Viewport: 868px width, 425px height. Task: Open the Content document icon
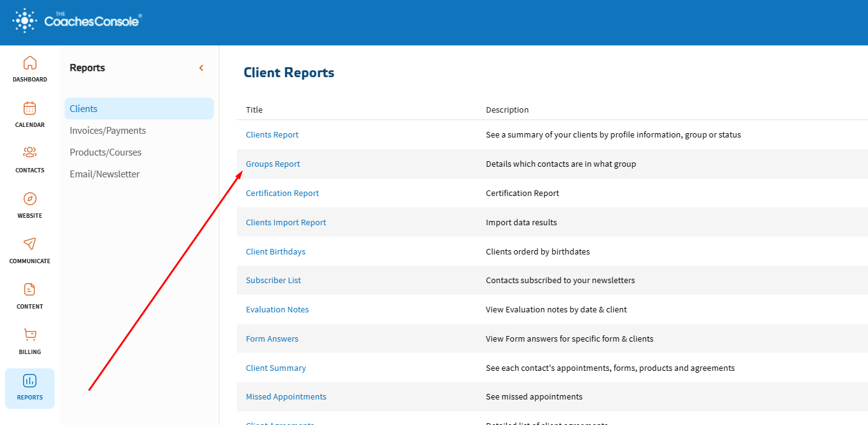30,289
